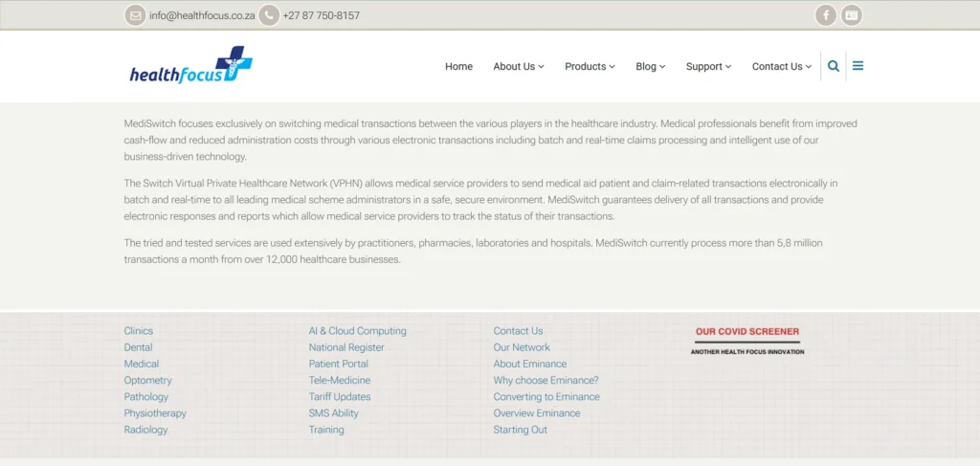Image resolution: width=980 pixels, height=466 pixels.
Task: Open the search magnifier icon
Action: [x=834, y=66]
